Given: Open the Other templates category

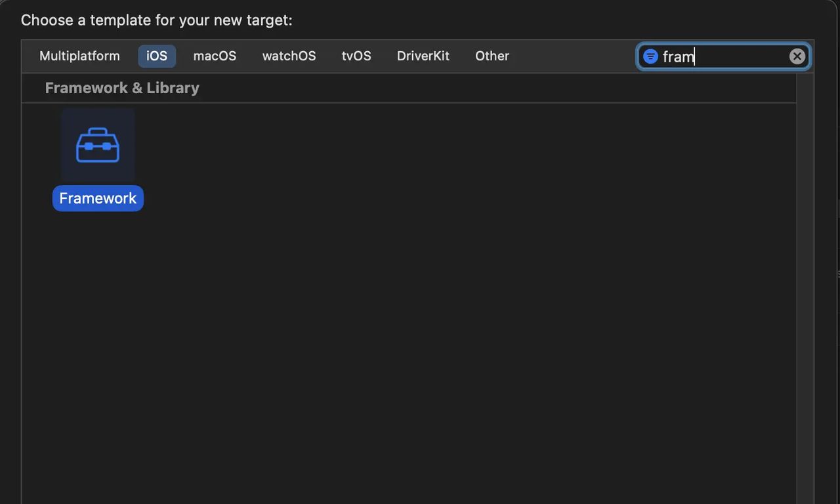Looking at the screenshot, I should pos(492,56).
